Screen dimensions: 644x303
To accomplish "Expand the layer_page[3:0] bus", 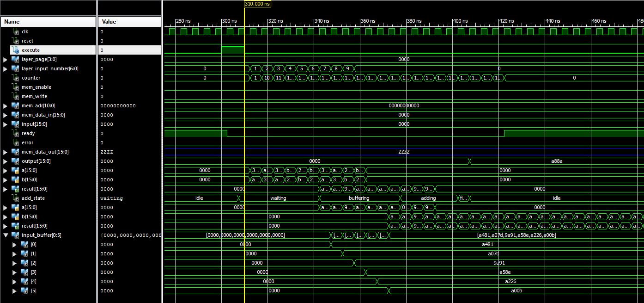I will tap(6, 59).
